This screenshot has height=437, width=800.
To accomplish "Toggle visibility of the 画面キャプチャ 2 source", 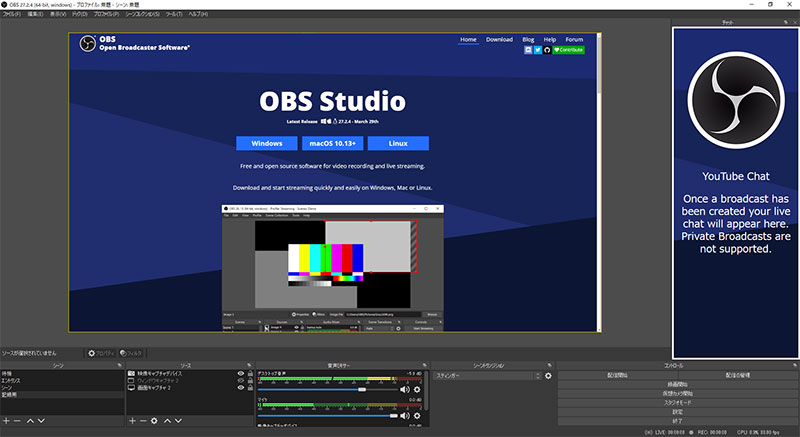I will pyautogui.click(x=240, y=388).
